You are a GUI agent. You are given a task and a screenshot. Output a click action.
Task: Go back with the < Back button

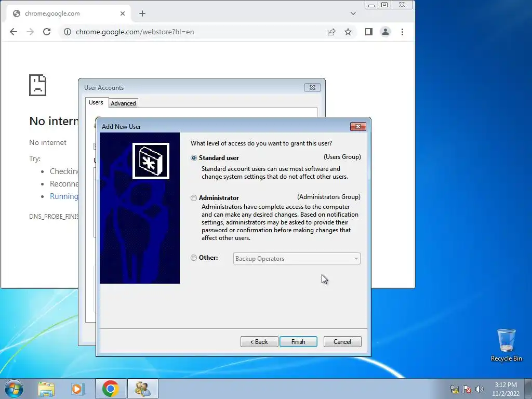(x=259, y=342)
